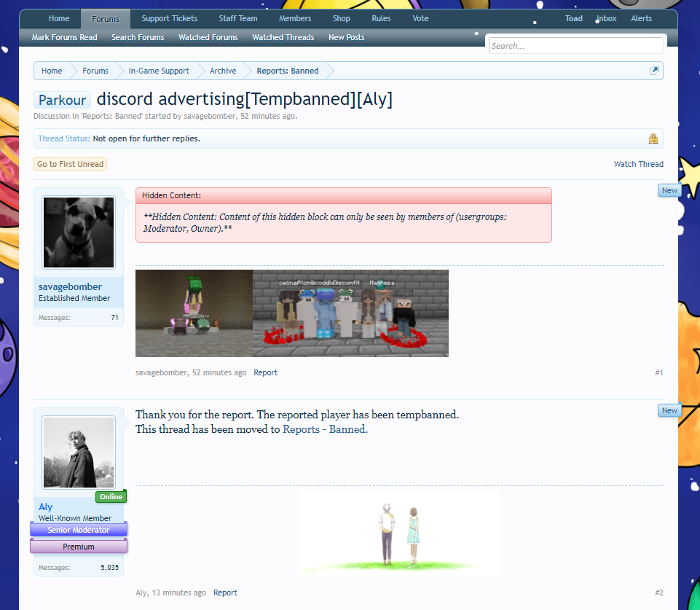The width and height of the screenshot is (700, 610).
Task: Open savagebomber's signature Minecraft image
Action: 292,313
